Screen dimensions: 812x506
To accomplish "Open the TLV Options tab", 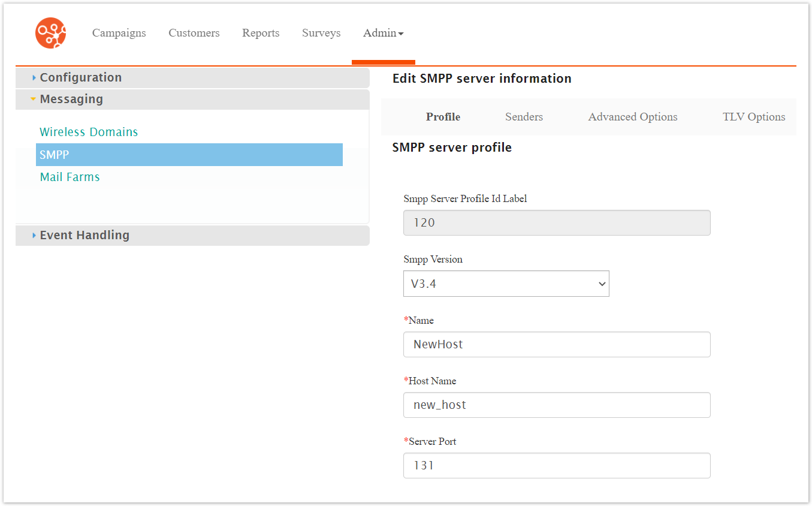I will pyautogui.click(x=754, y=117).
